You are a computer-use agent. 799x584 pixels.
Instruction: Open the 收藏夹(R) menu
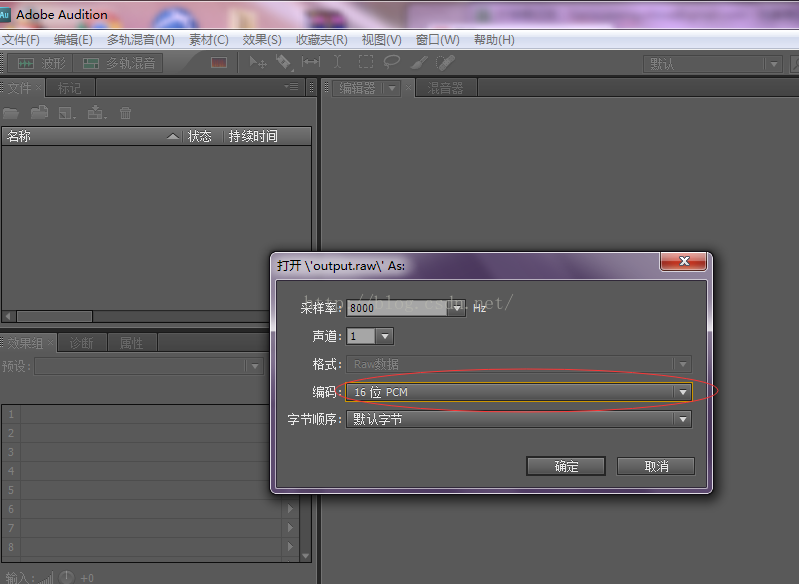322,40
